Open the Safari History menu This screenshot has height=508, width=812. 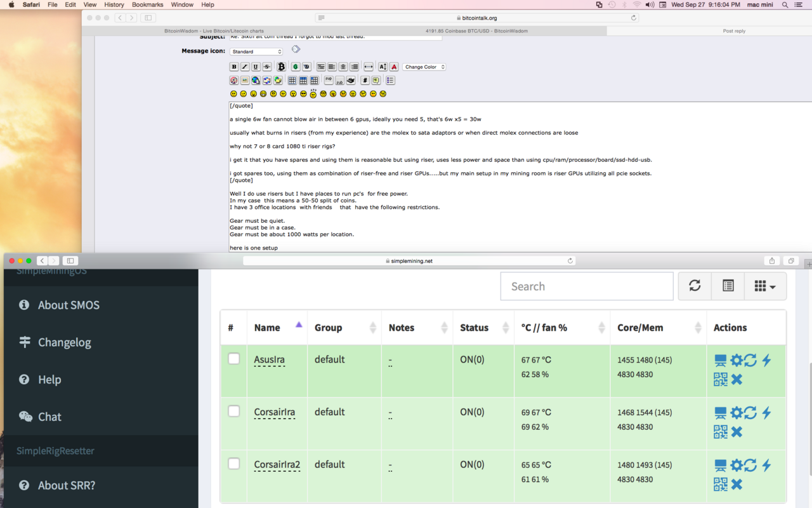tap(114, 4)
